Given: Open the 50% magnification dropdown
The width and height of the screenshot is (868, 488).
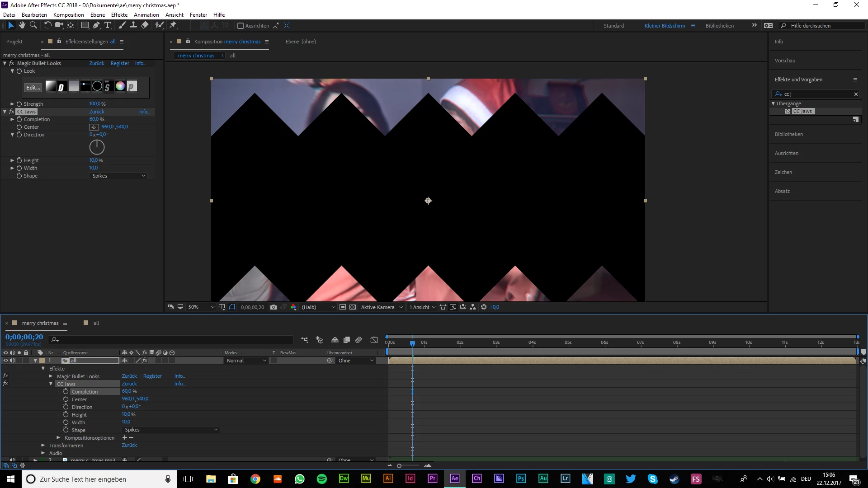Looking at the screenshot, I should (x=201, y=307).
